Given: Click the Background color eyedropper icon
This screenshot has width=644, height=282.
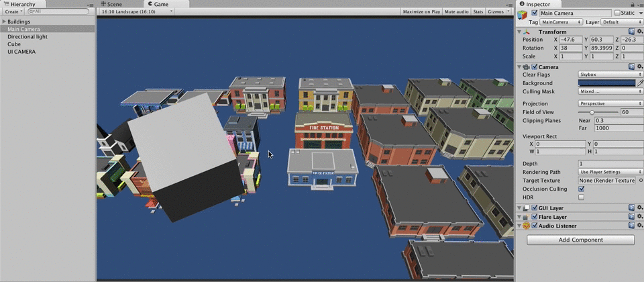Looking at the screenshot, I should click(x=639, y=83).
